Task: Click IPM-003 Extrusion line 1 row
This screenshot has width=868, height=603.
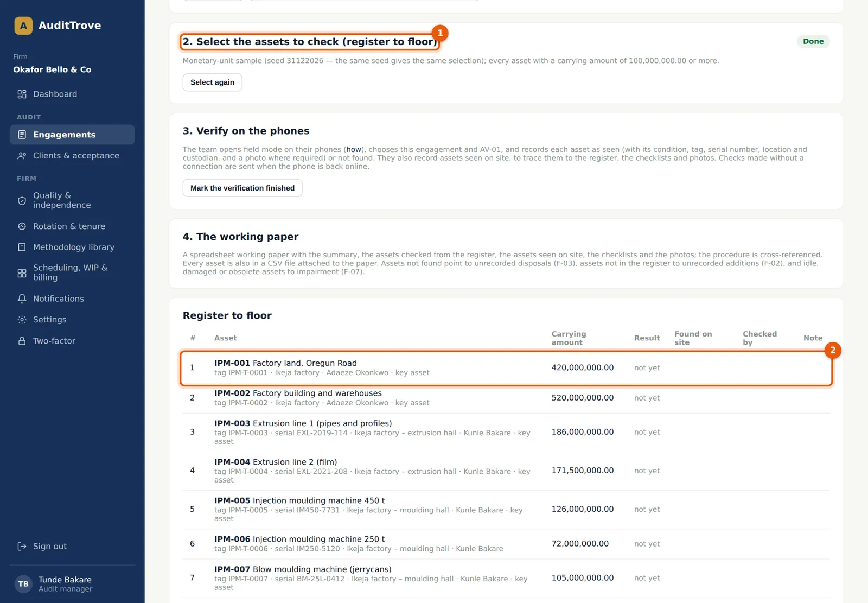Action: click(506, 432)
